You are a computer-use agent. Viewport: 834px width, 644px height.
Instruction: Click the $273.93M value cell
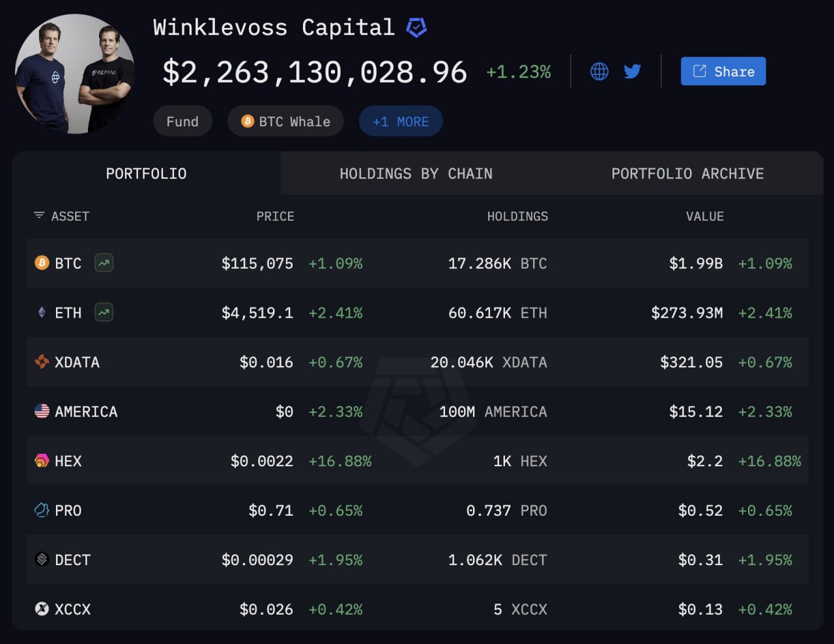687,313
